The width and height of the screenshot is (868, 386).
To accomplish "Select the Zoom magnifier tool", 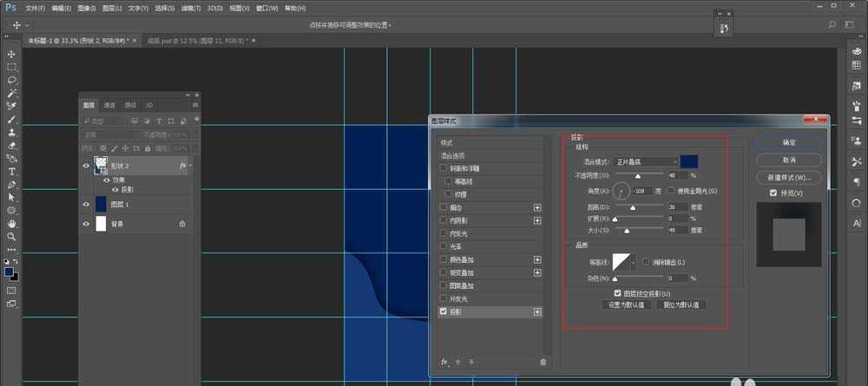I will pyautogui.click(x=12, y=236).
